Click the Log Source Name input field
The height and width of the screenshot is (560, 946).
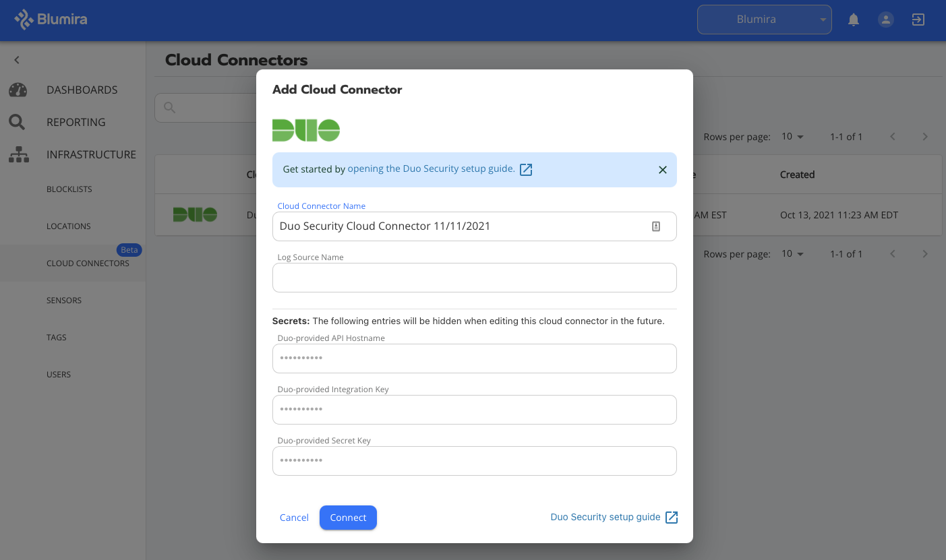click(x=475, y=278)
